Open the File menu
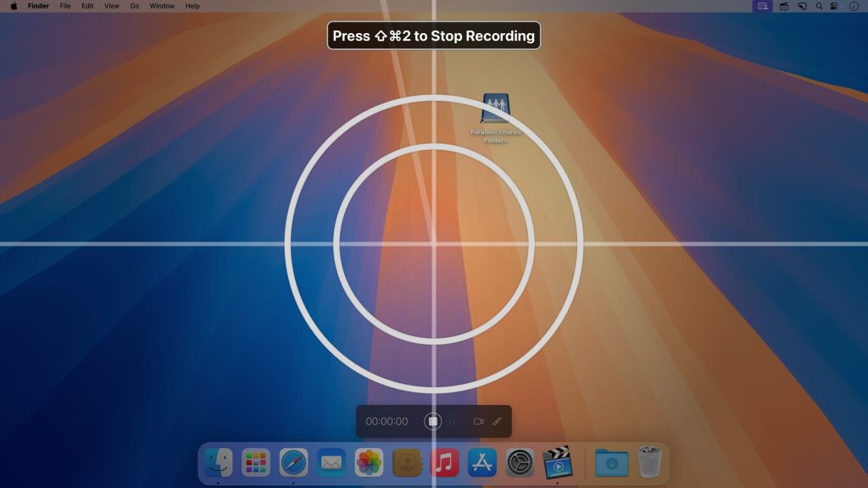Image resolution: width=868 pixels, height=488 pixels. pos(65,6)
